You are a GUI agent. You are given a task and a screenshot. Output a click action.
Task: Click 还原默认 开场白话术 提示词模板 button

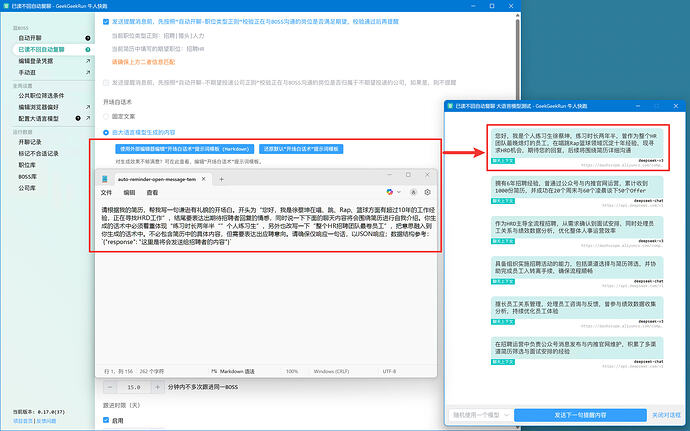(x=301, y=149)
